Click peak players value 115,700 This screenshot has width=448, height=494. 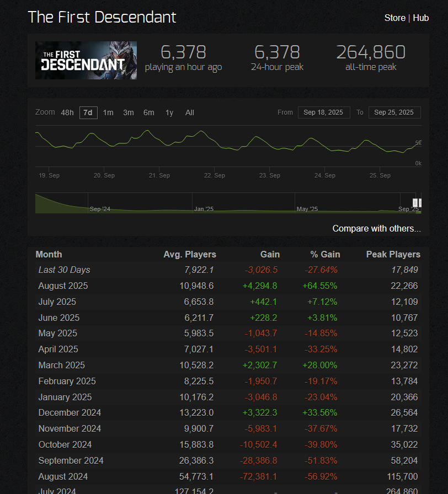pyautogui.click(x=402, y=476)
